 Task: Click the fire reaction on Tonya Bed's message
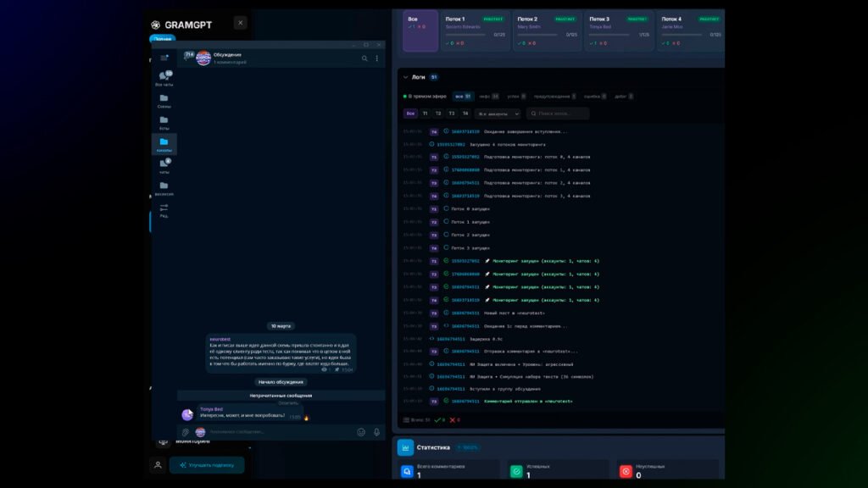[x=306, y=418]
